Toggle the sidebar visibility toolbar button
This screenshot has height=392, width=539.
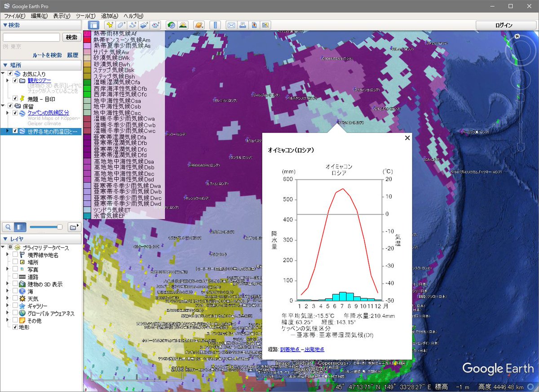pos(93,25)
